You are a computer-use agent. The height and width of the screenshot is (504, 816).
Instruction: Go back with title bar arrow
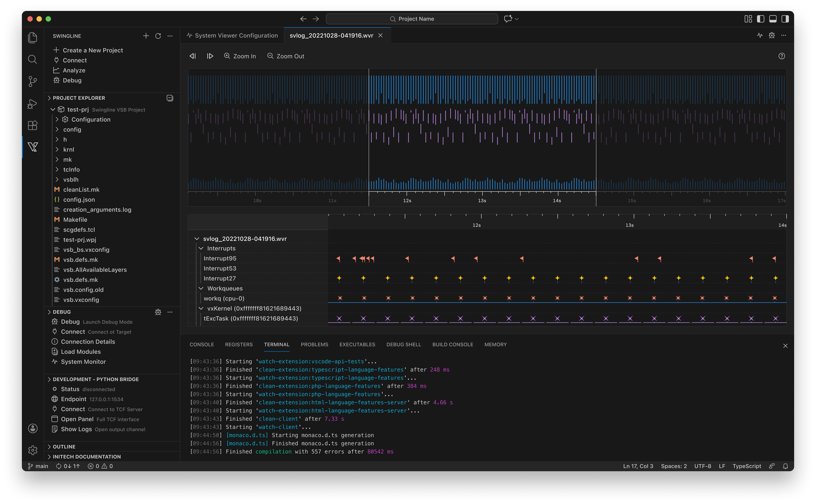click(x=303, y=19)
